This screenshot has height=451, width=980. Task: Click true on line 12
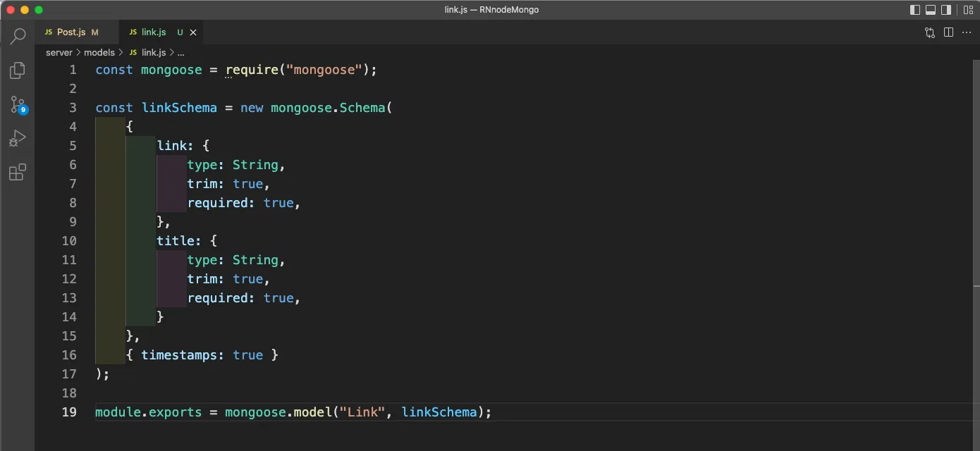[x=247, y=279]
